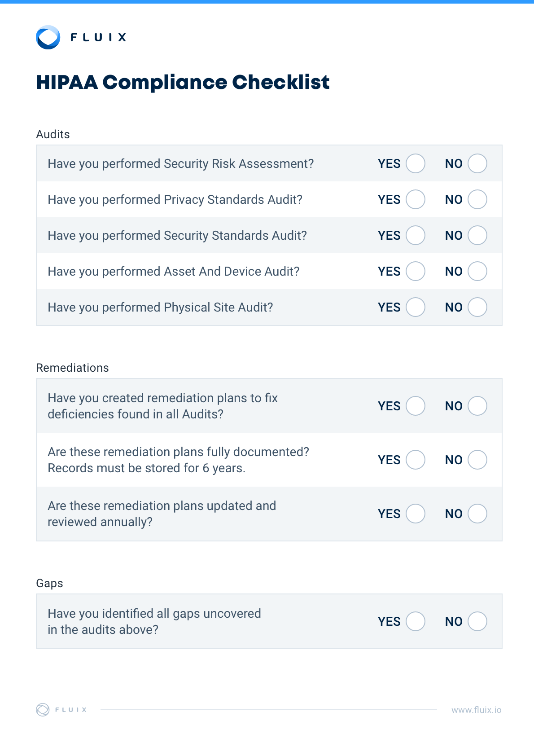Viewport: 534px width, 756px height.
Task: Select NO for Asset And Device Audit
Action: click(477, 271)
